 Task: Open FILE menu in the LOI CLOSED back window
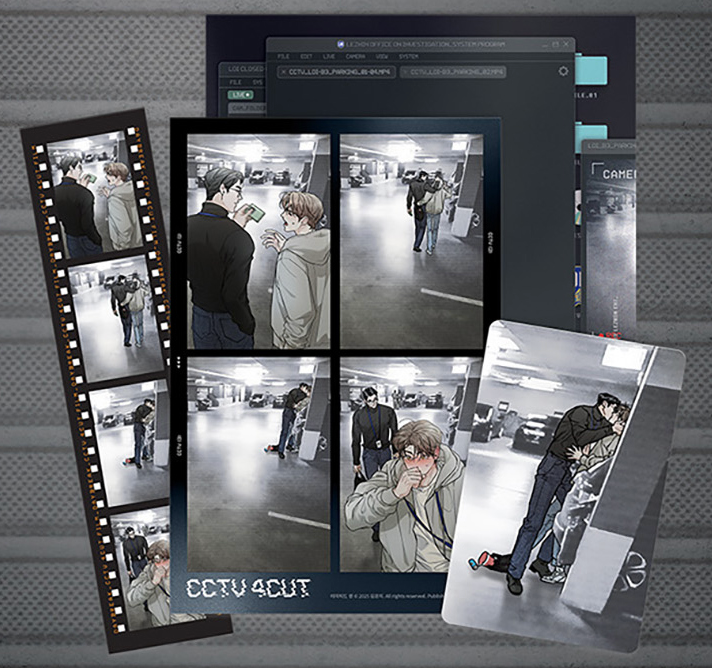pos(235,82)
